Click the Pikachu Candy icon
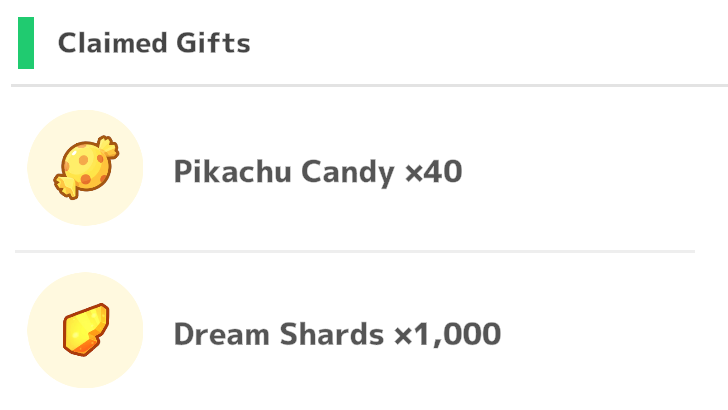The image size is (728, 410). pos(85,168)
